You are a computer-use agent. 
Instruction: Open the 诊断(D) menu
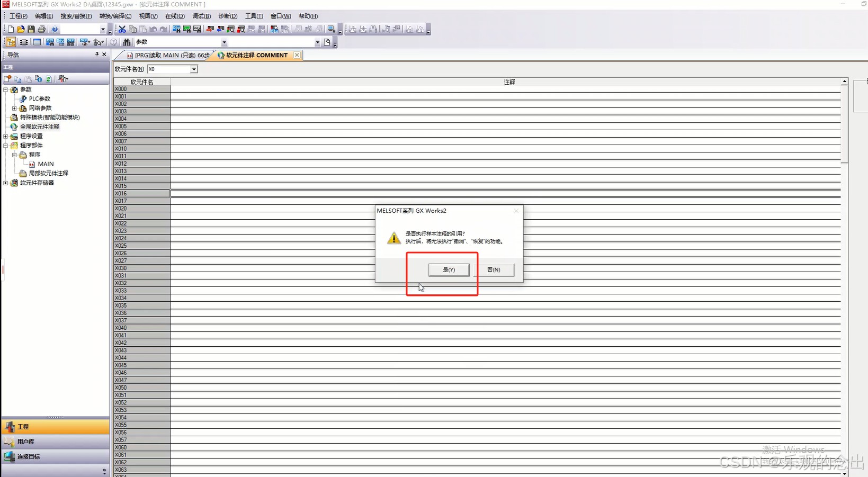click(x=228, y=16)
